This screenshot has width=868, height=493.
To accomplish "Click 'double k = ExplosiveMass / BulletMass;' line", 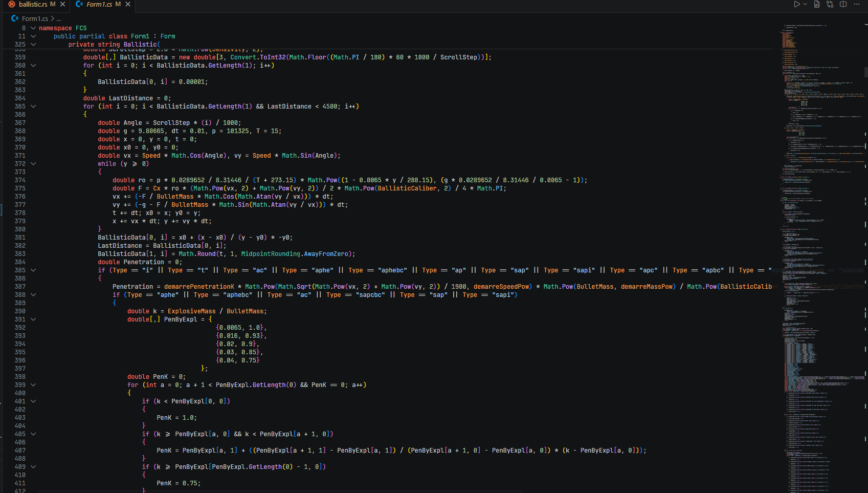I will click(x=197, y=311).
